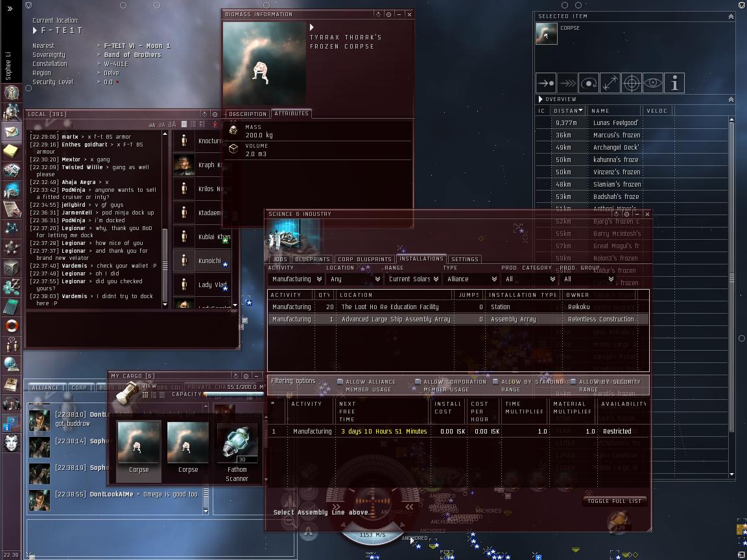Open the calculator icon in sidebar

click(x=12, y=307)
